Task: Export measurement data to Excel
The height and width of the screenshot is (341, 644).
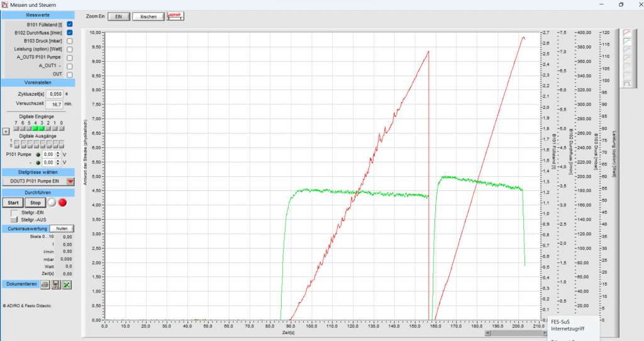Action: tap(66, 285)
